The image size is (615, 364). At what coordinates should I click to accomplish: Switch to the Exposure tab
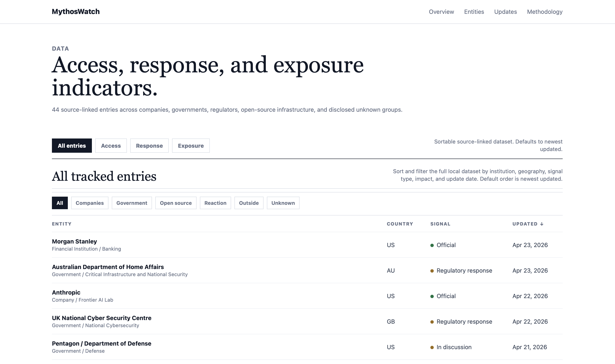coord(191,146)
